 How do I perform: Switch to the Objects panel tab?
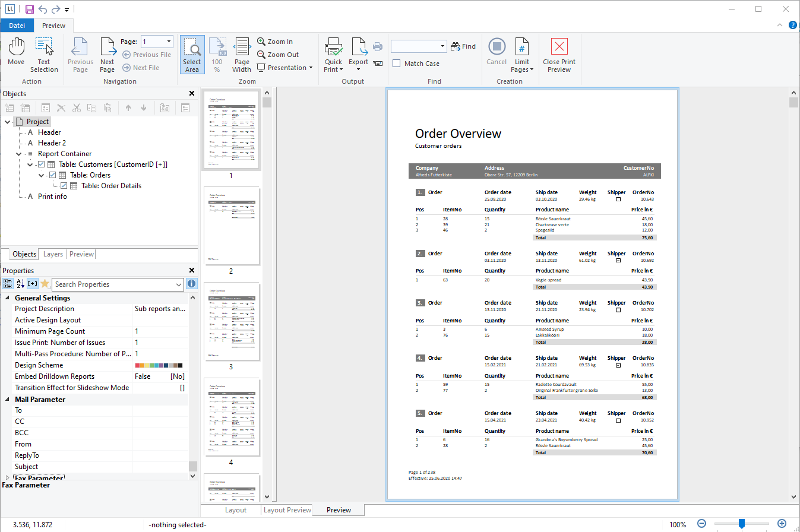tap(24, 254)
